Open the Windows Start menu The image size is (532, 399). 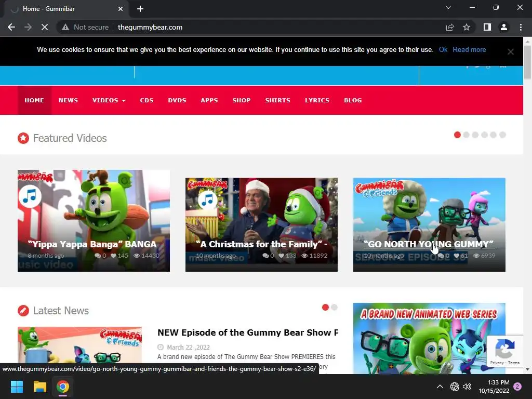pos(17,387)
